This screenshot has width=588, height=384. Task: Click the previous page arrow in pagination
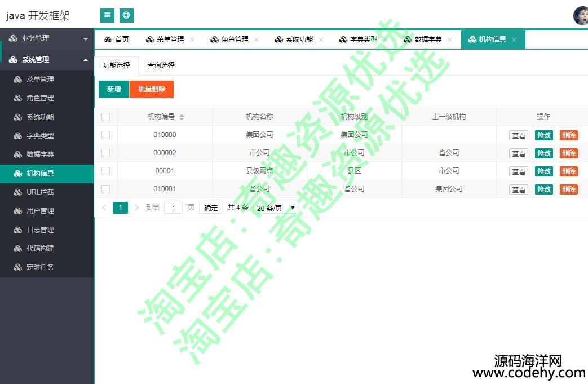click(104, 208)
